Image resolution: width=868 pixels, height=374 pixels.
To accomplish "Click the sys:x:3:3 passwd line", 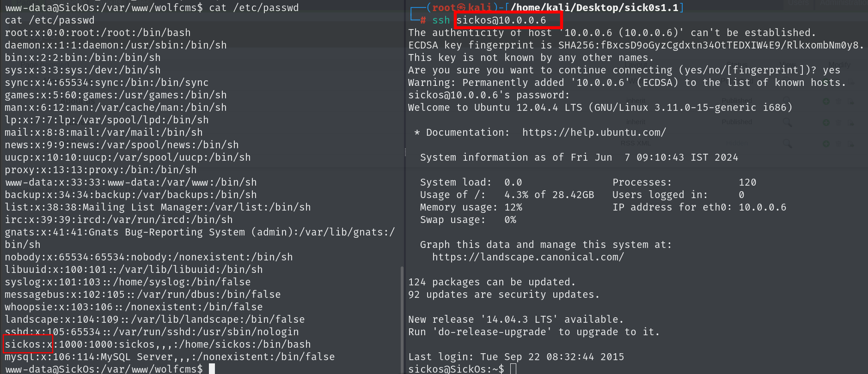I will [83, 70].
